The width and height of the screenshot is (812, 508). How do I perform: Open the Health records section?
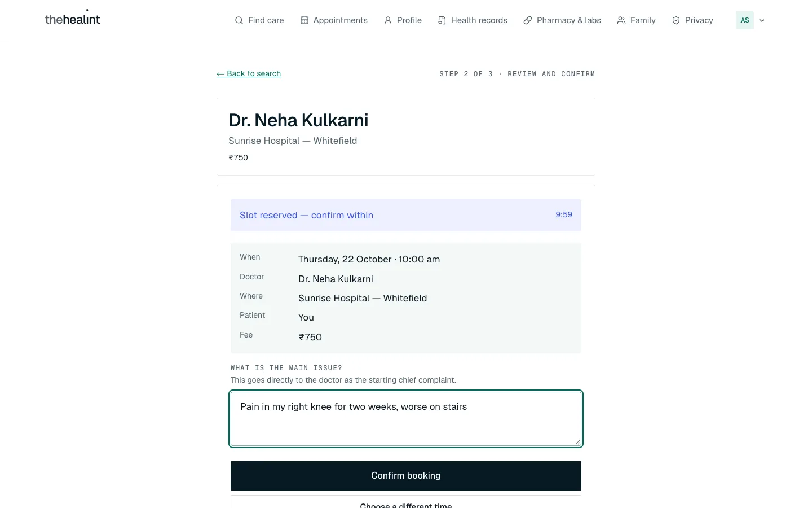473,20
